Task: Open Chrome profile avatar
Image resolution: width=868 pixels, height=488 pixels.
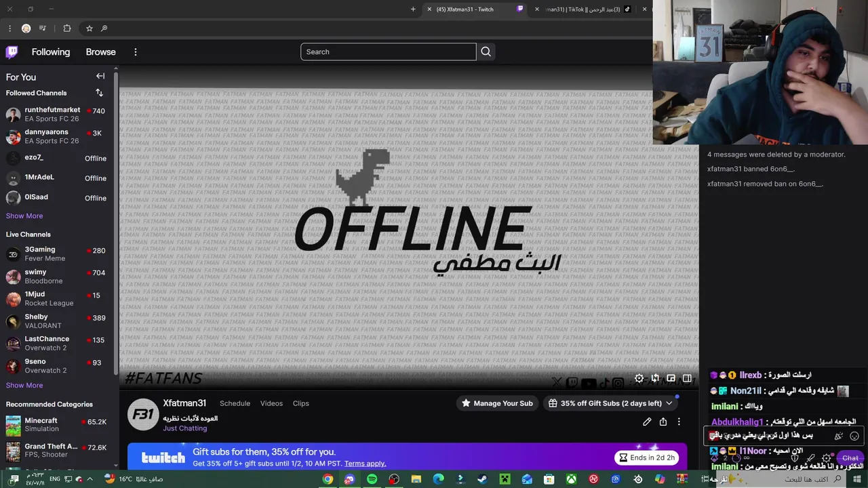Action: pos(26,28)
